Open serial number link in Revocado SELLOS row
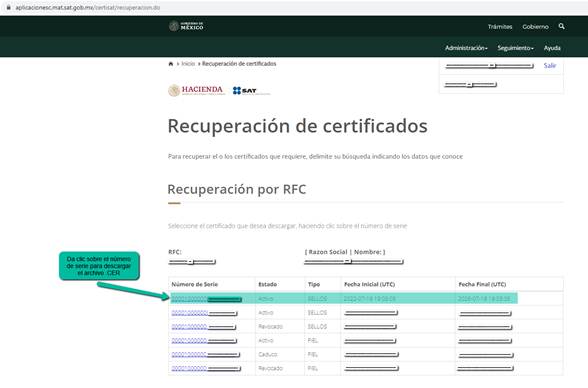588x388 pixels. pyautogui.click(x=204, y=327)
